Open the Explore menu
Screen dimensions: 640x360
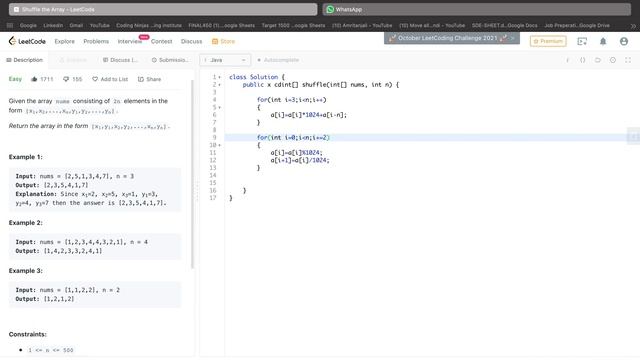tap(64, 41)
